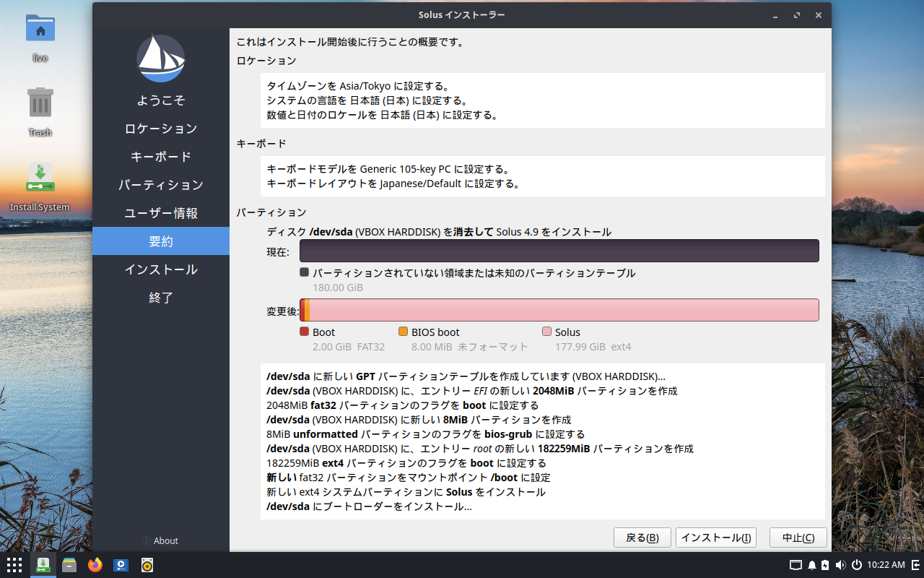Click the 8.00 MiB 未フォーマット size text
This screenshot has width=924, height=578.
470,347
